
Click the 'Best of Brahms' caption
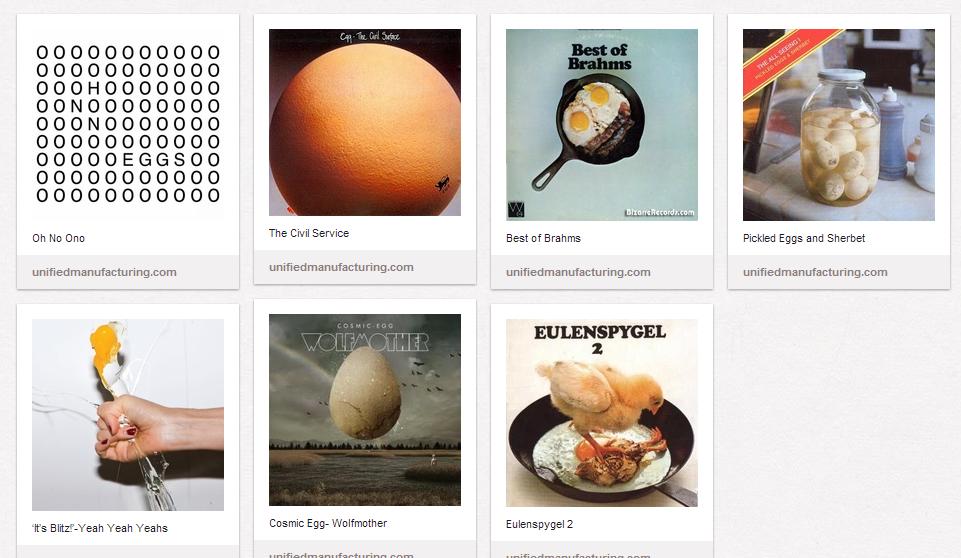pyautogui.click(x=544, y=238)
